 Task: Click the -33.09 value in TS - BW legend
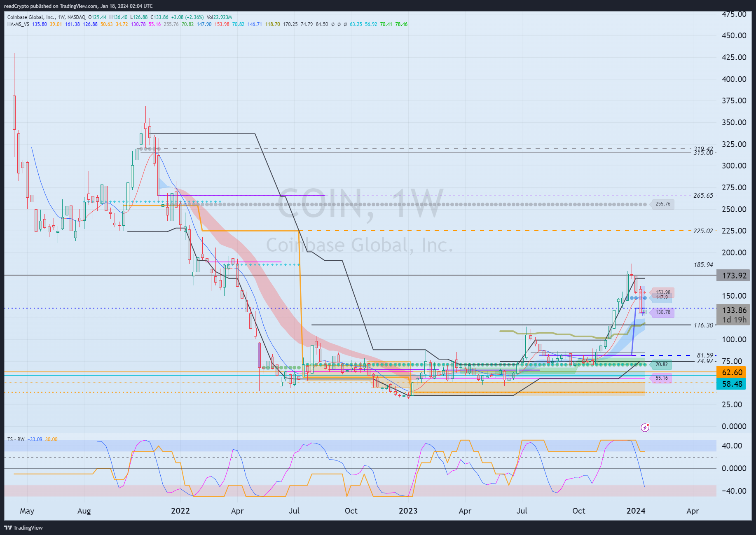point(35,439)
